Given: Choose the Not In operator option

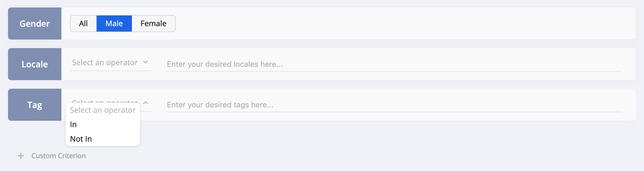Looking at the screenshot, I should [103, 139].
